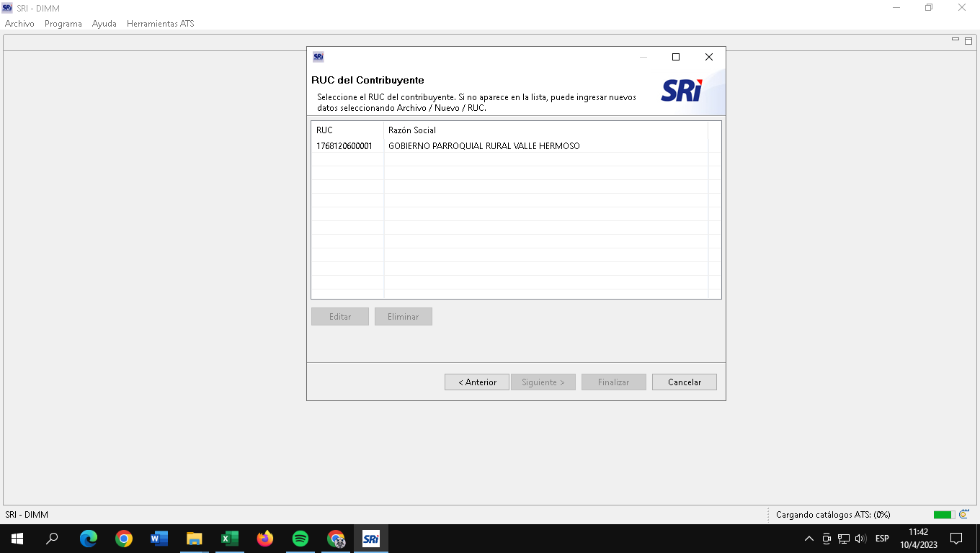Launch Google Chrome from the taskbar

pyautogui.click(x=124, y=539)
